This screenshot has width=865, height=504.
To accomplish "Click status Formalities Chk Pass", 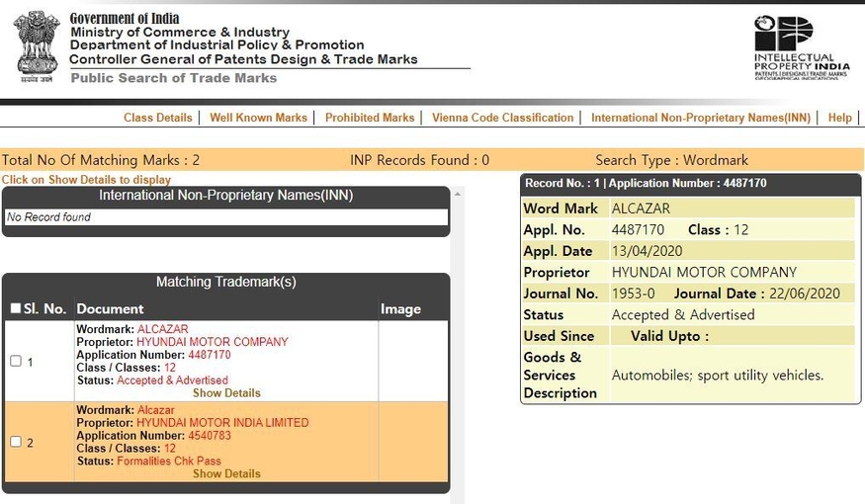I will pos(169,461).
